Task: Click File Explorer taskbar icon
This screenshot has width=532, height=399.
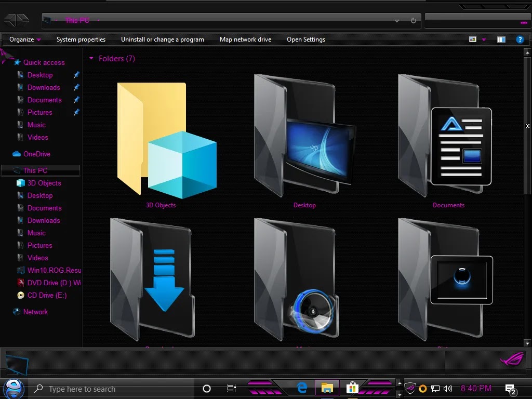Action: pyautogui.click(x=327, y=388)
